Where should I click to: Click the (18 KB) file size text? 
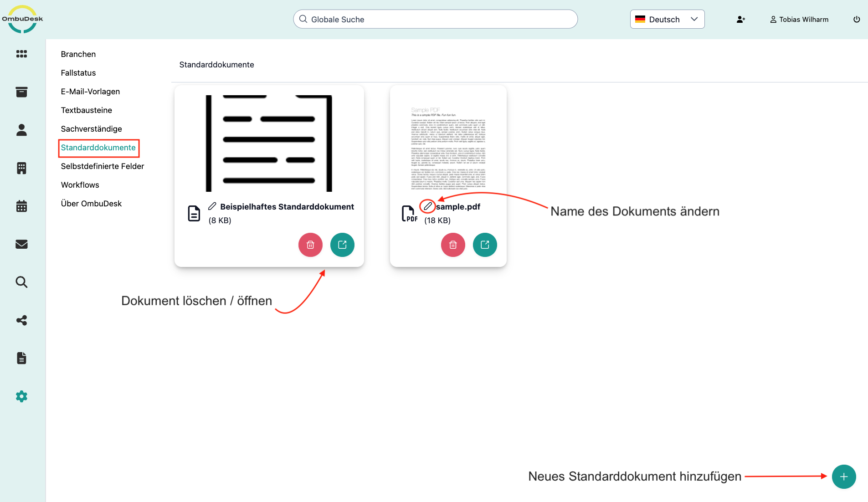click(437, 220)
